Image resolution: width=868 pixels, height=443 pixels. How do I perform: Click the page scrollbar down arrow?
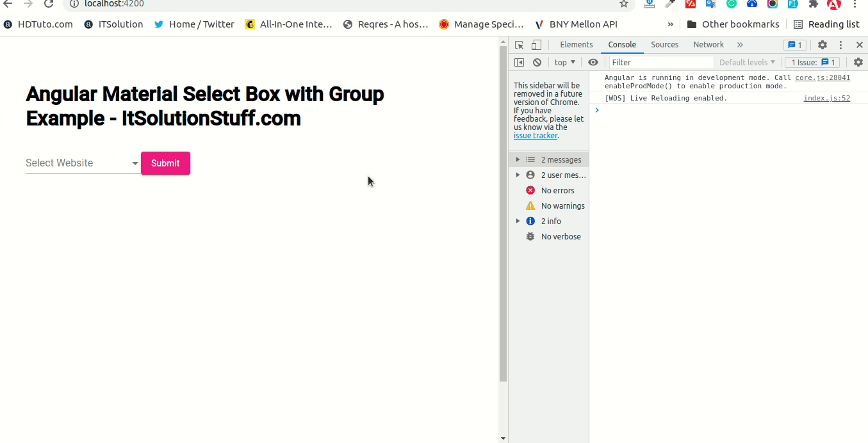coord(502,438)
